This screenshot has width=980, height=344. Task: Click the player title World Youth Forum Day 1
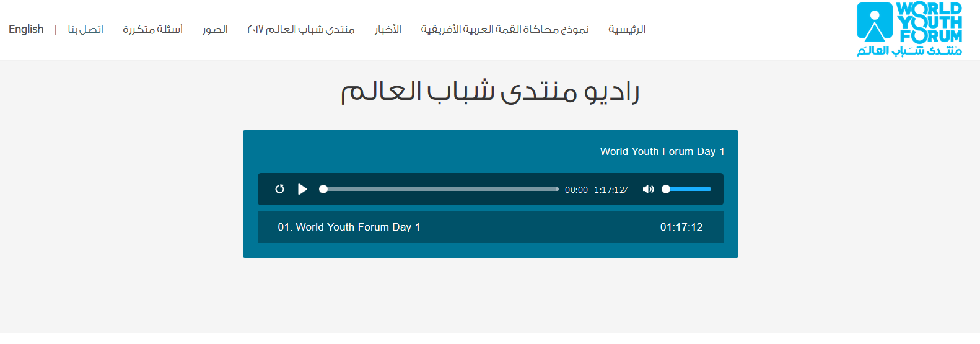[x=662, y=151]
